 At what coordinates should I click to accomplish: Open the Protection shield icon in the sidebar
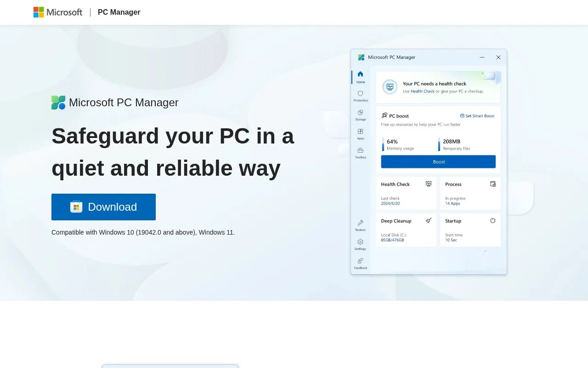tap(360, 93)
